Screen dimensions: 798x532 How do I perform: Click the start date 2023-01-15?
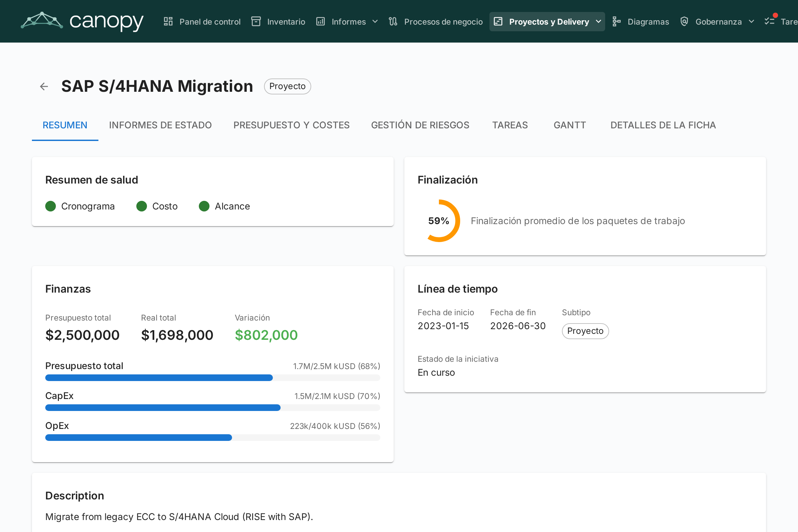pos(443,326)
